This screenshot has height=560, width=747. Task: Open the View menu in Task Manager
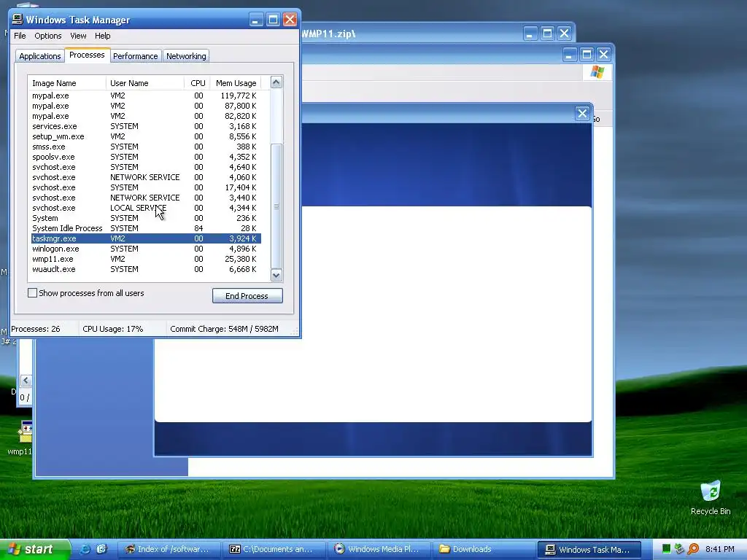click(x=78, y=36)
